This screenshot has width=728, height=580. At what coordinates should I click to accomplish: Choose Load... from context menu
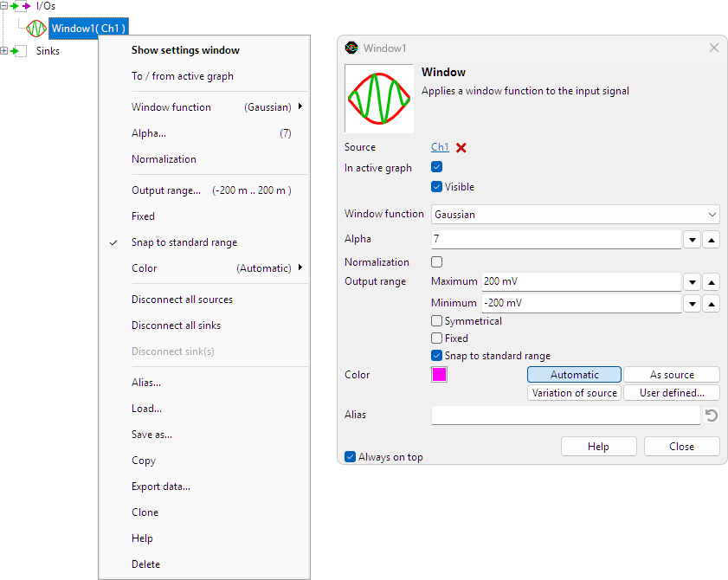tap(204, 409)
